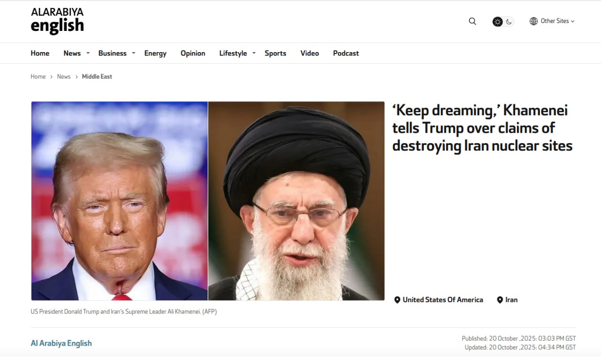This screenshot has height=364, width=601.
Task: Open the Video section
Action: pos(310,53)
